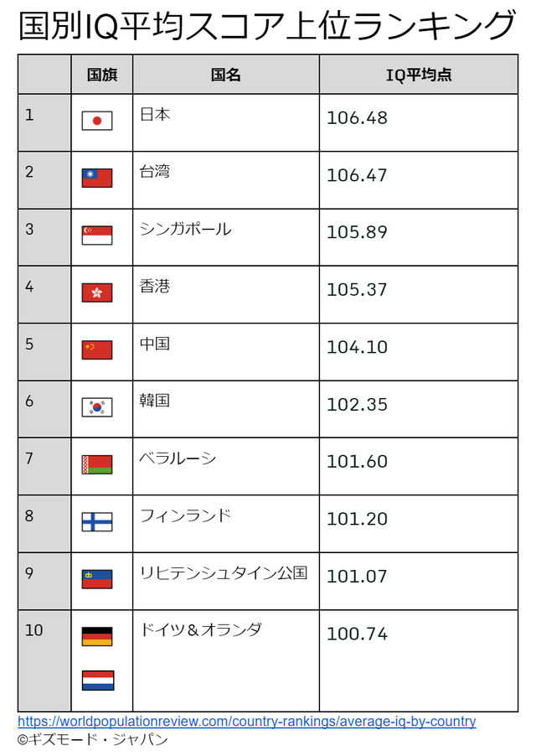This screenshot has height=756, width=536.
Task: Select the Singapore flag icon
Action: (96, 235)
